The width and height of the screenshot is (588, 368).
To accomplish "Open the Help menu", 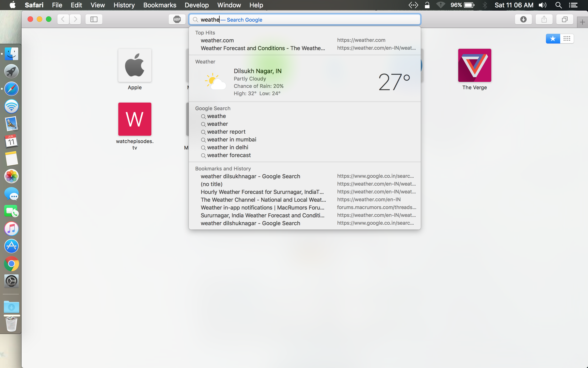I will point(256,5).
